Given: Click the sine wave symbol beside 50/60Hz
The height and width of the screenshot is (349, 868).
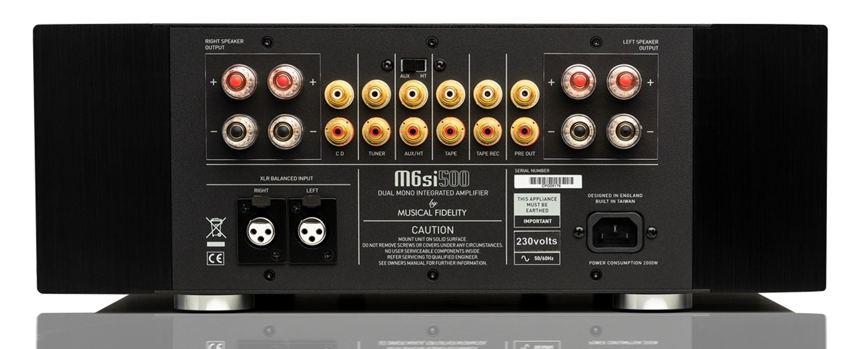Looking at the screenshot, I should pyautogui.click(x=525, y=258).
